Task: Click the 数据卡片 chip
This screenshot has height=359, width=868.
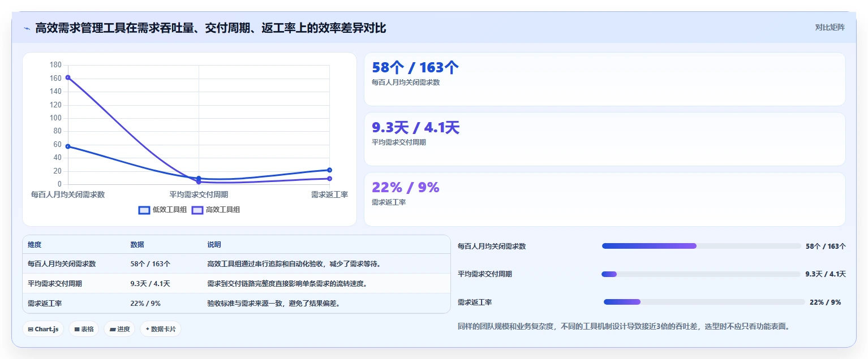Action: [x=161, y=329]
